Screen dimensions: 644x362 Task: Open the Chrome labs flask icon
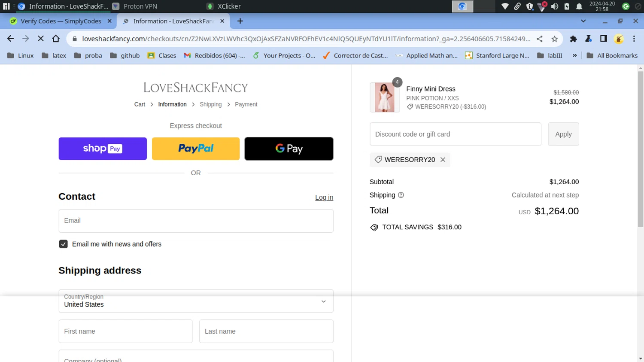pos(589,39)
